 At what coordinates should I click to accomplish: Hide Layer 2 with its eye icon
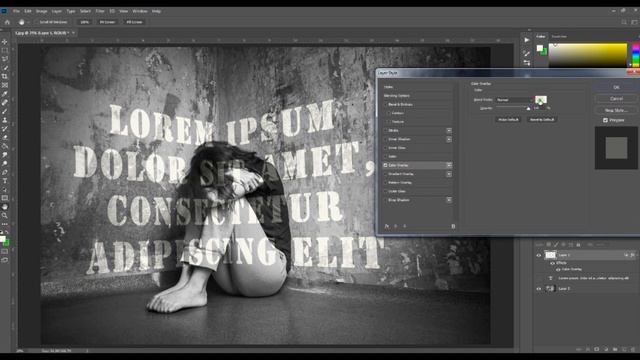point(538,289)
